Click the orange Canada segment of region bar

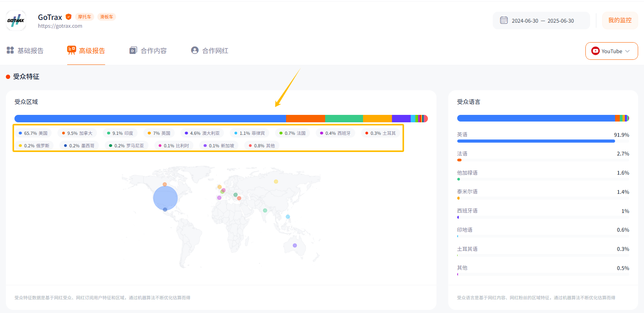305,118
